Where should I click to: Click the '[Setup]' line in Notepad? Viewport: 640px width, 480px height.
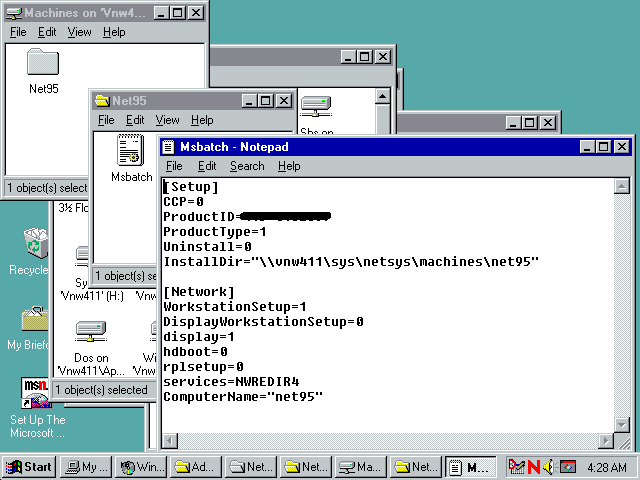point(191,187)
